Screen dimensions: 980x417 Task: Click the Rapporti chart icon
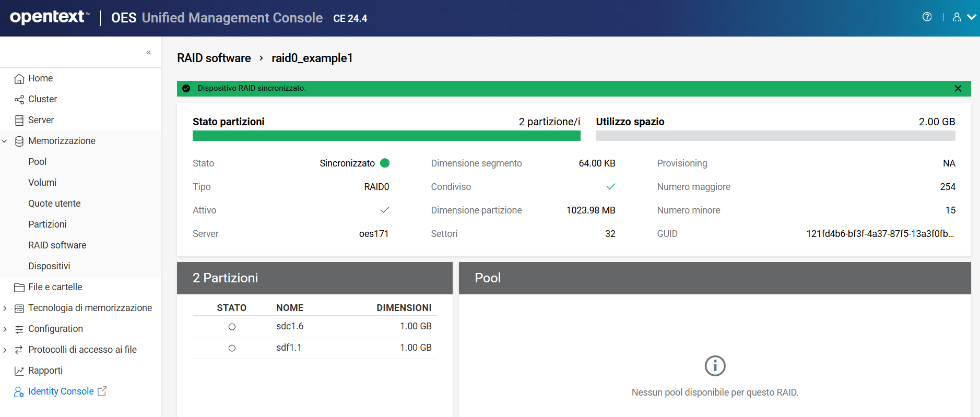point(19,371)
